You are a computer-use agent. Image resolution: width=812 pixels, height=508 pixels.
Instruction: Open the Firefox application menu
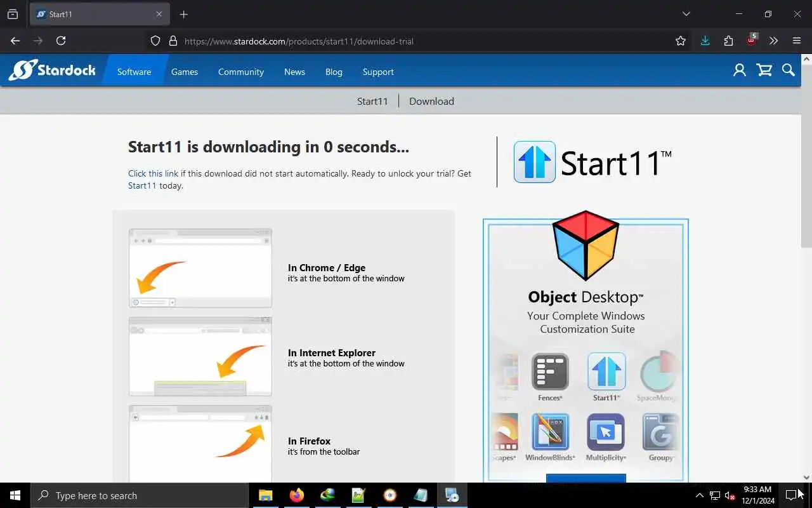tap(797, 41)
